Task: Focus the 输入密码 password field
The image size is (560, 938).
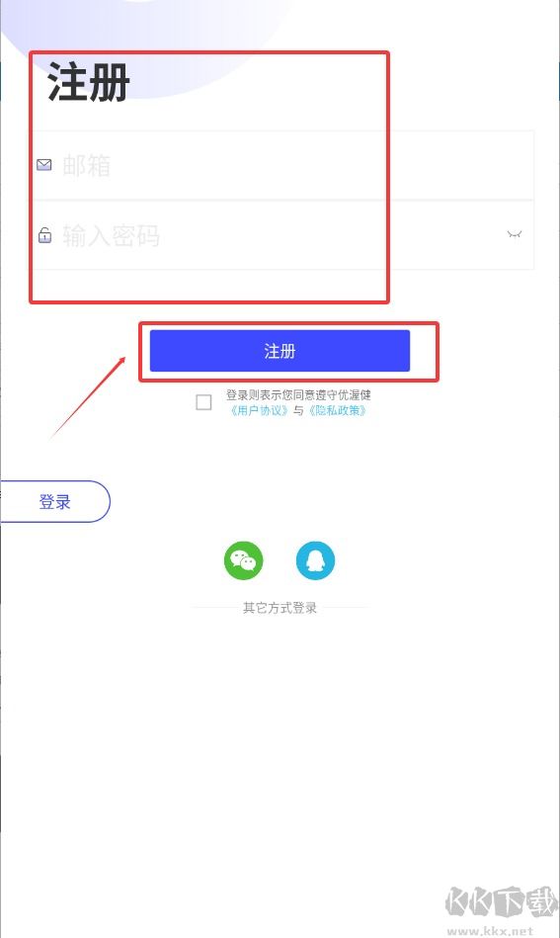Action: pyautogui.click(x=282, y=235)
